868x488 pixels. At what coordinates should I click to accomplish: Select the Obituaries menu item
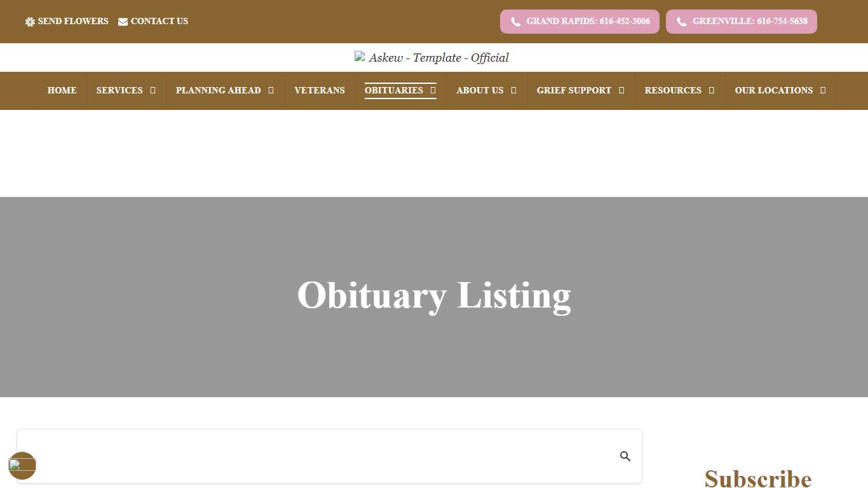[393, 90]
